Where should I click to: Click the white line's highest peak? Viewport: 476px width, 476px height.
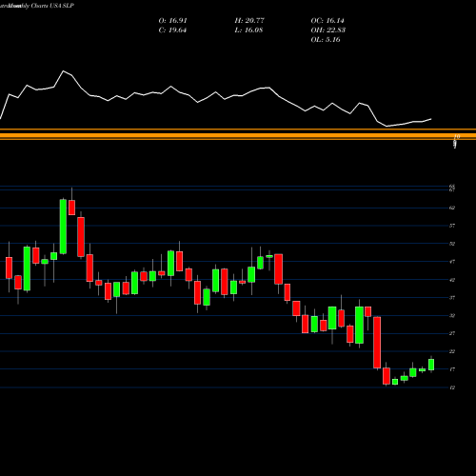(x=63, y=71)
